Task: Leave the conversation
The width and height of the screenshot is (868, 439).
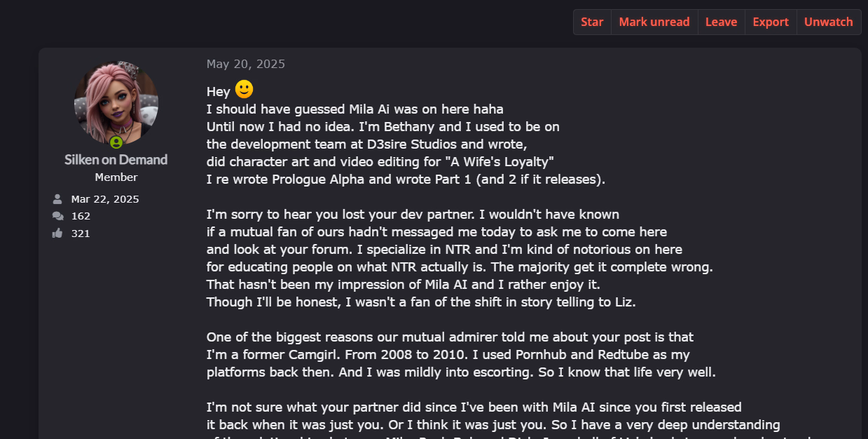Action: point(721,22)
